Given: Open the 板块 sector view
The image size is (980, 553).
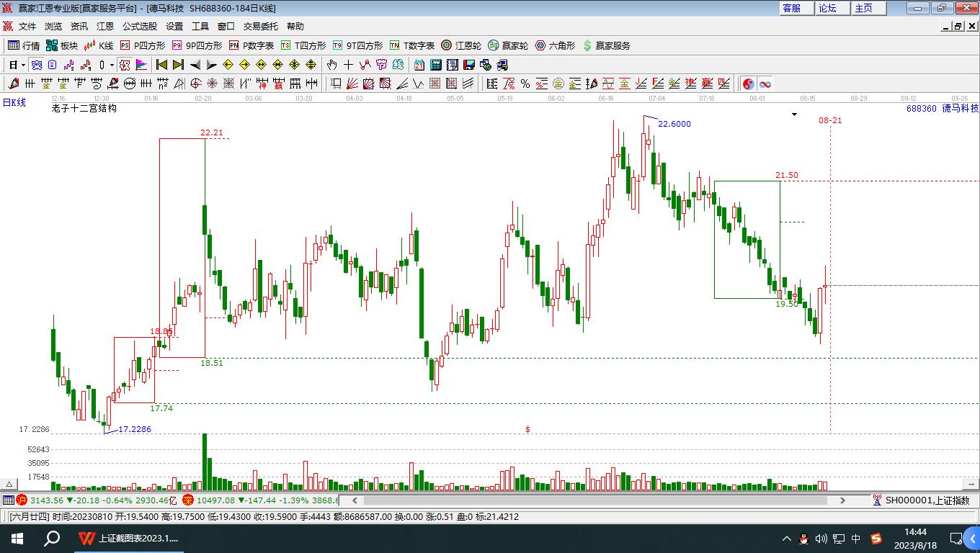Looking at the screenshot, I should (x=62, y=45).
